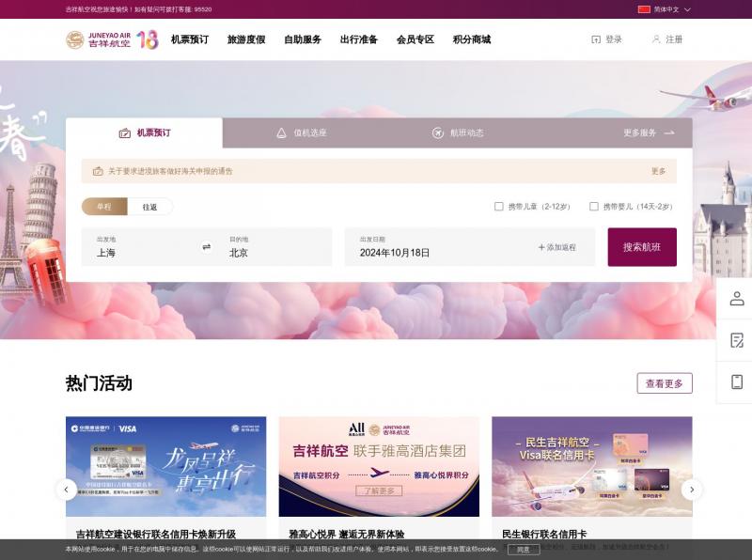Image resolution: width=752 pixels, height=560 pixels.
Task: Click 添加返程 to add return
Action: [x=556, y=247]
